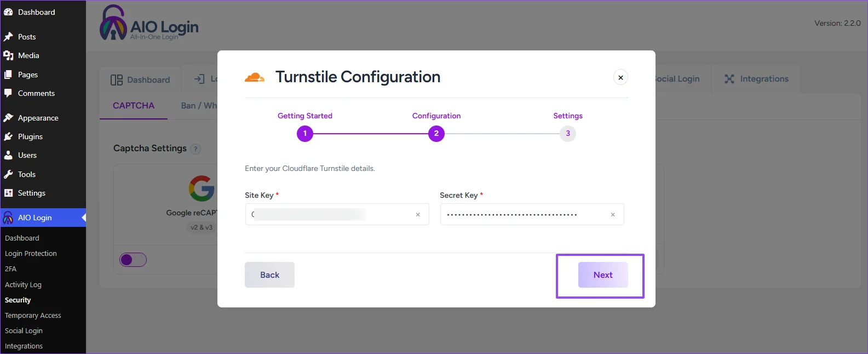Click the Next button
Image resolution: width=868 pixels, height=354 pixels.
(603, 275)
